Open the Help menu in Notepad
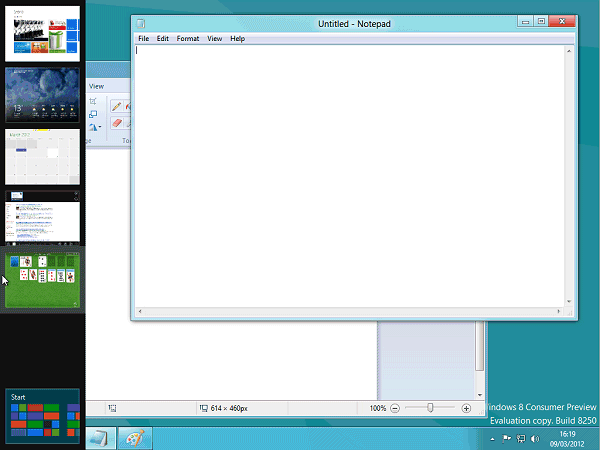 [x=238, y=39]
